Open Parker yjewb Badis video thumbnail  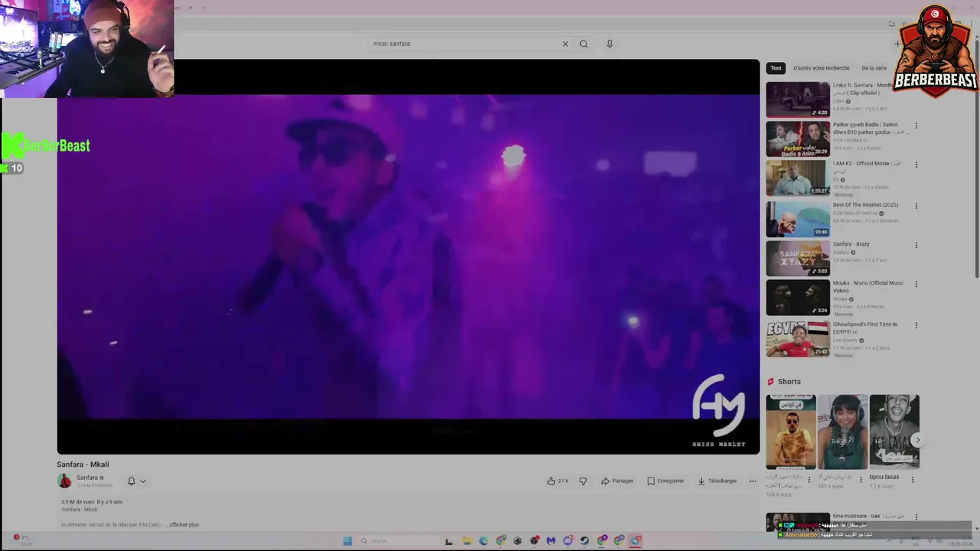tap(798, 139)
